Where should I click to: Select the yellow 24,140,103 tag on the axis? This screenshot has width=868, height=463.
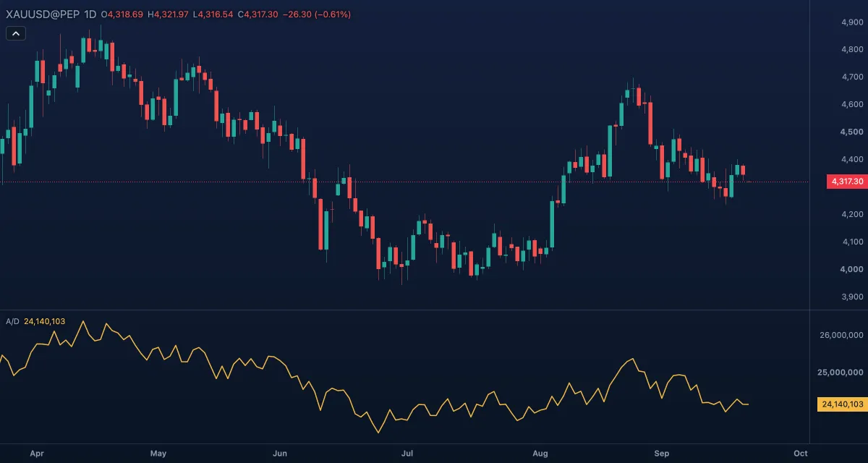842,404
